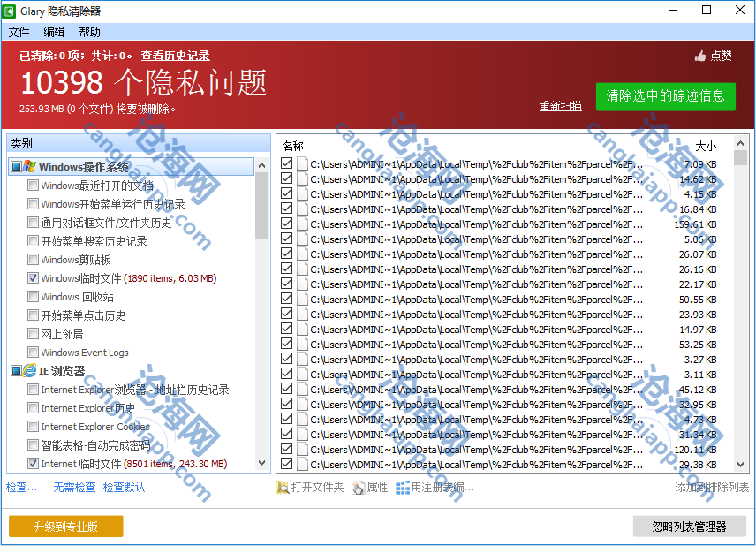Open the 帮助 menu
756x546 pixels.
[x=90, y=32]
